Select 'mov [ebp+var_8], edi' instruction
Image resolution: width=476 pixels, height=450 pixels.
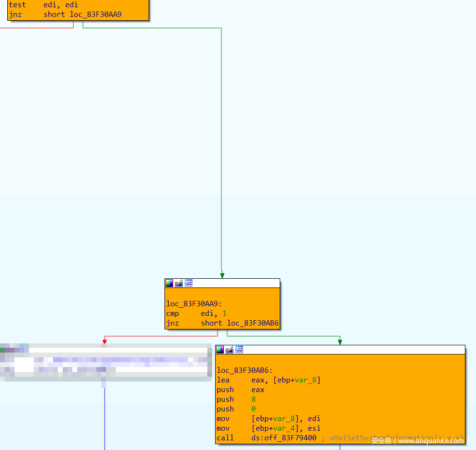pos(269,419)
